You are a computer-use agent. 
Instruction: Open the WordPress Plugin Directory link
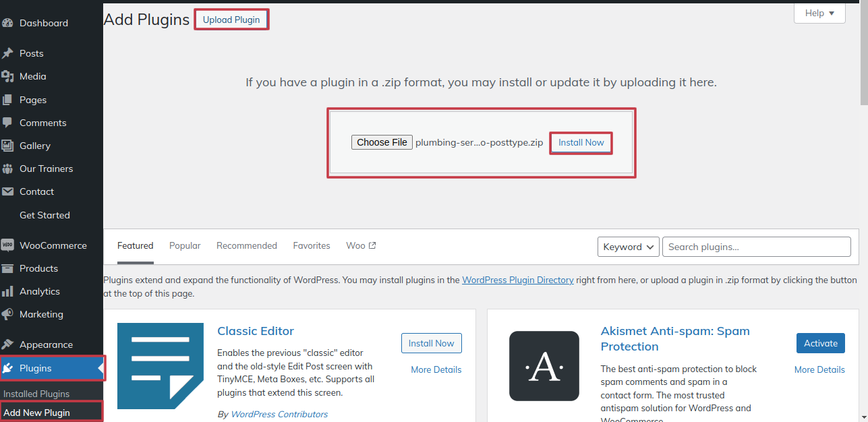pyautogui.click(x=518, y=280)
